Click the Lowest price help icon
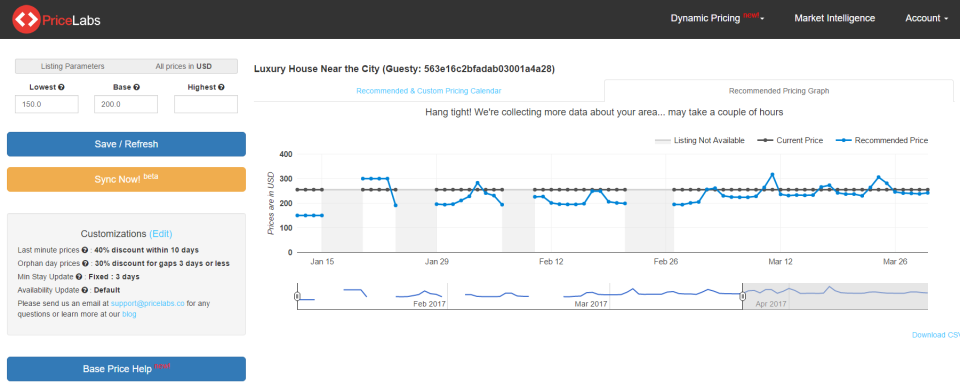This screenshot has width=960, height=385. 61,88
